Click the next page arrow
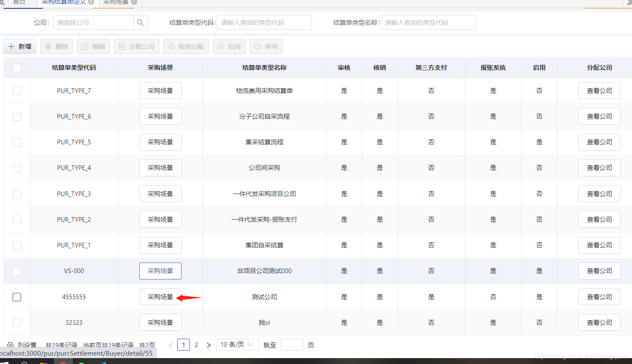The image size is (632, 364). [208, 345]
